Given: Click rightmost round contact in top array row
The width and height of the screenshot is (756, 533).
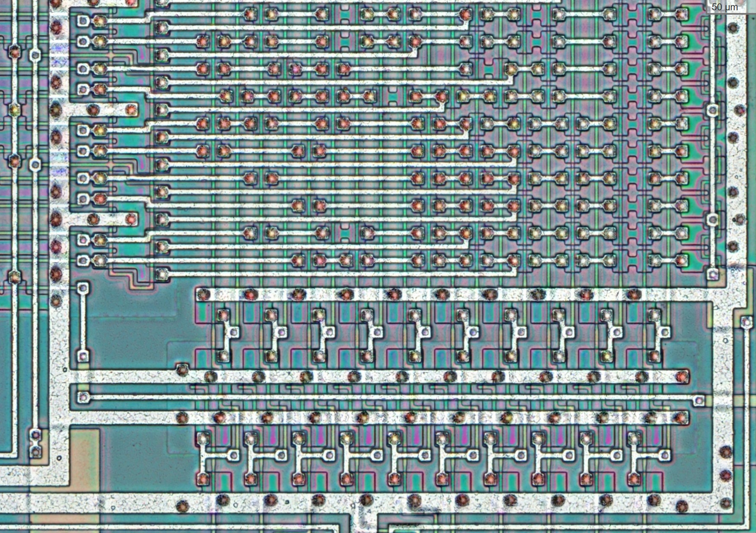Looking at the screenshot, I should [x=681, y=14].
